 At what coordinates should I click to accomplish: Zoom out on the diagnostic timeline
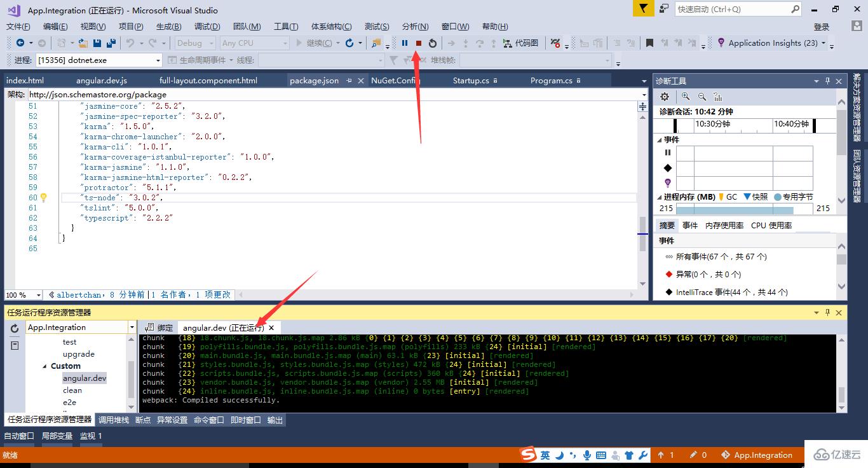tap(702, 97)
